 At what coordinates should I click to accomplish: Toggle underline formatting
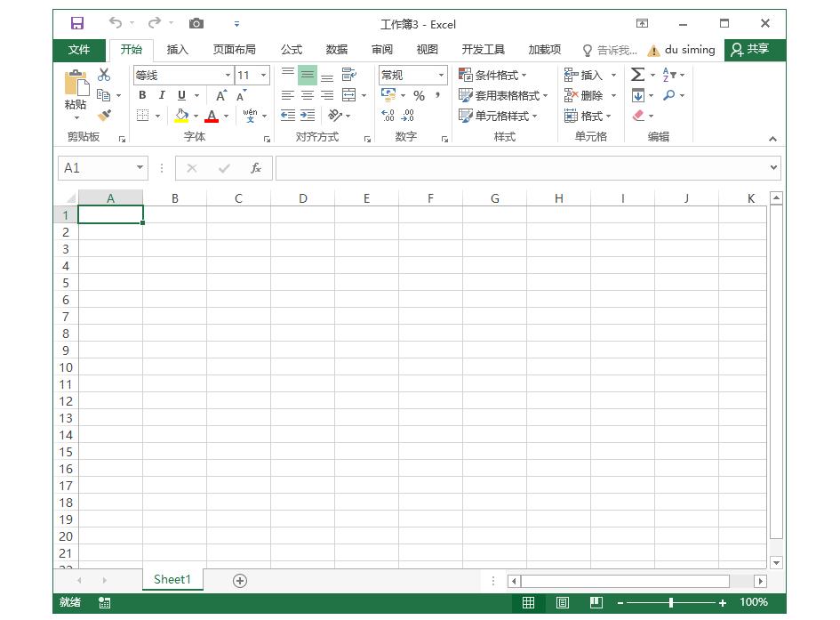[180, 95]
